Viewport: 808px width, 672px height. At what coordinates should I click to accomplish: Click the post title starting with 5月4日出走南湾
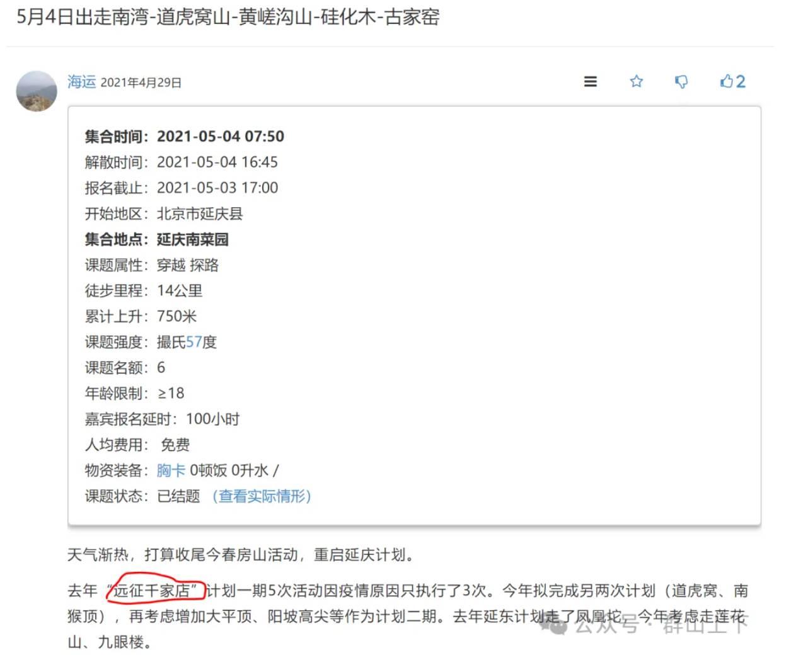228,17
